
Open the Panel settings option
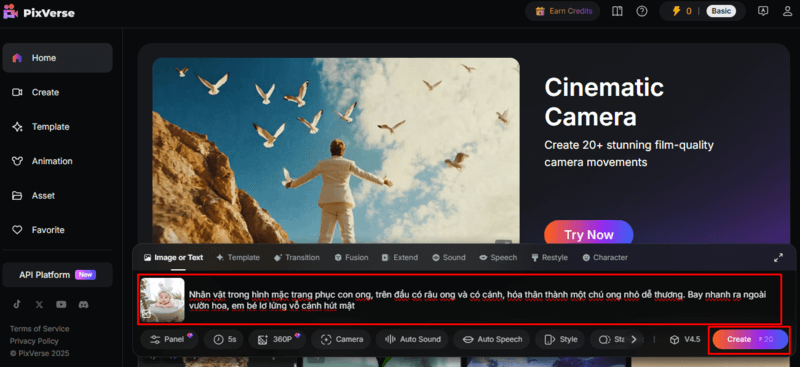click(x=169, y=339)
